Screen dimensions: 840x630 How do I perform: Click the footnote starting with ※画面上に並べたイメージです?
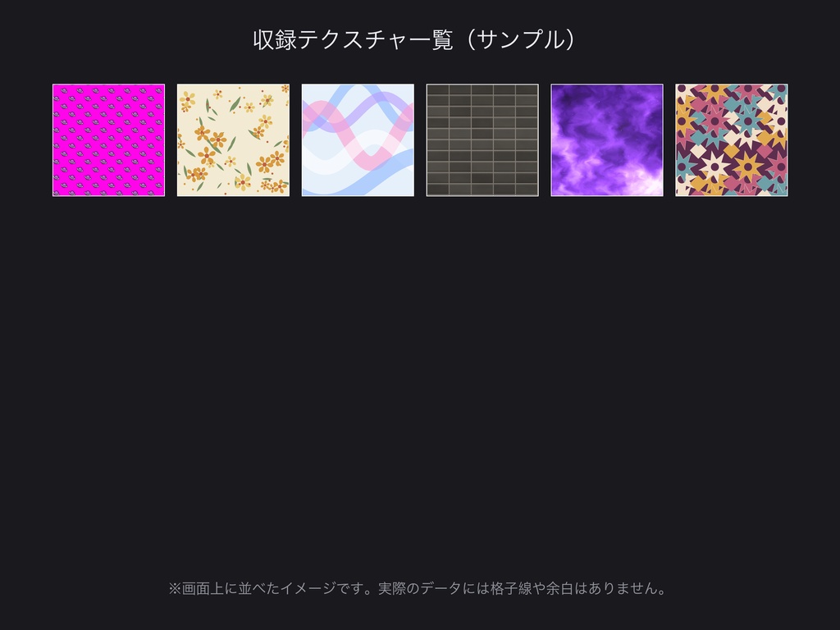[418, 588]
